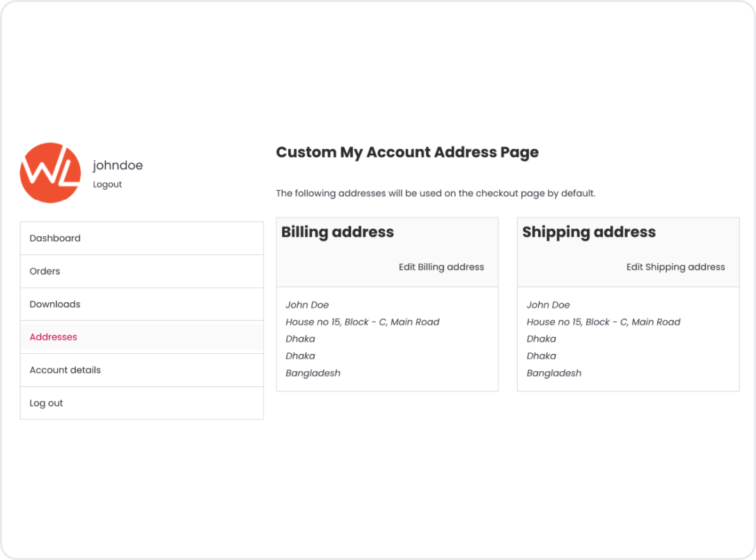Click the WL circular avatar logo

(50, 173)
